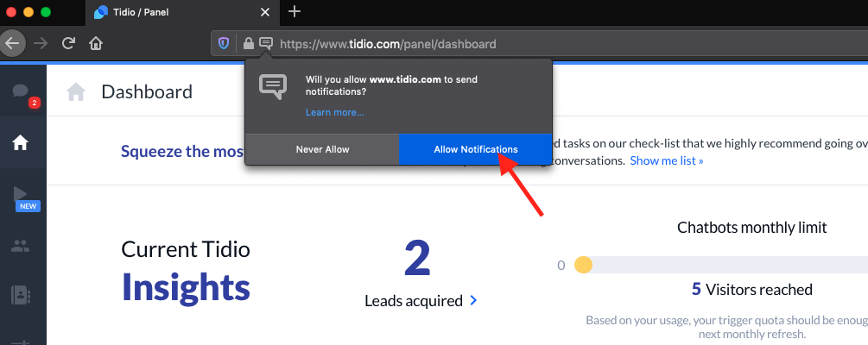Click the Show me list link
868x345 pixels.
667,161
